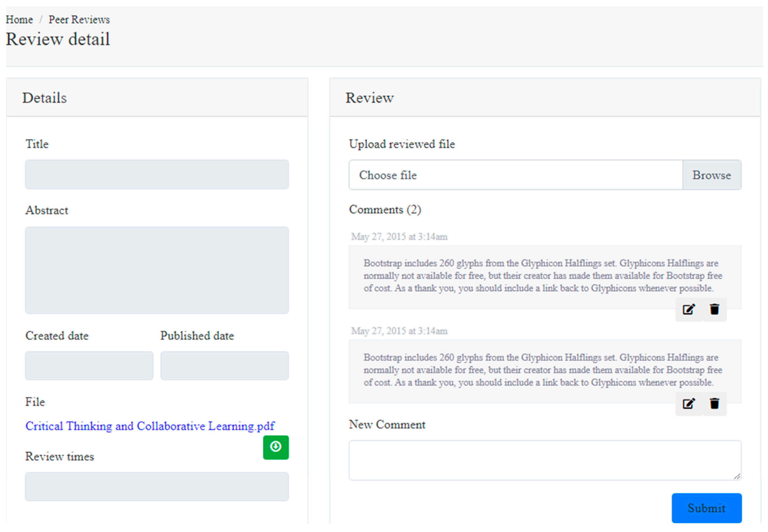Open Peer Reviews breadcrumb link
Image resolution: width=768 pixels, height=532 pixels.
[79, 20]
